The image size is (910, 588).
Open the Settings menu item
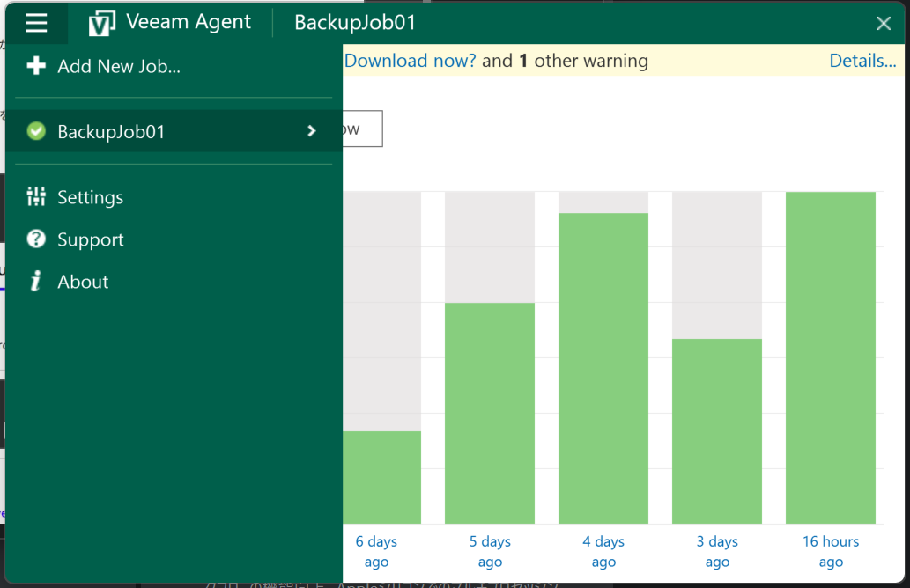tap(174, 197)
